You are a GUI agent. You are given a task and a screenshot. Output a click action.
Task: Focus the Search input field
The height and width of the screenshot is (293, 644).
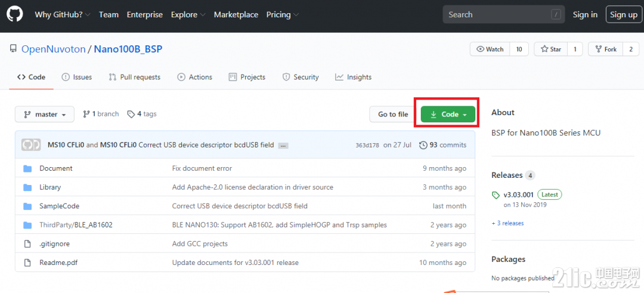(504, 15)
